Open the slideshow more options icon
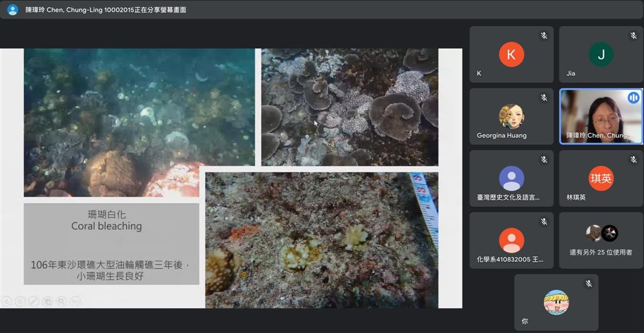Screen dimensions: 644x333 pos(75,302)
